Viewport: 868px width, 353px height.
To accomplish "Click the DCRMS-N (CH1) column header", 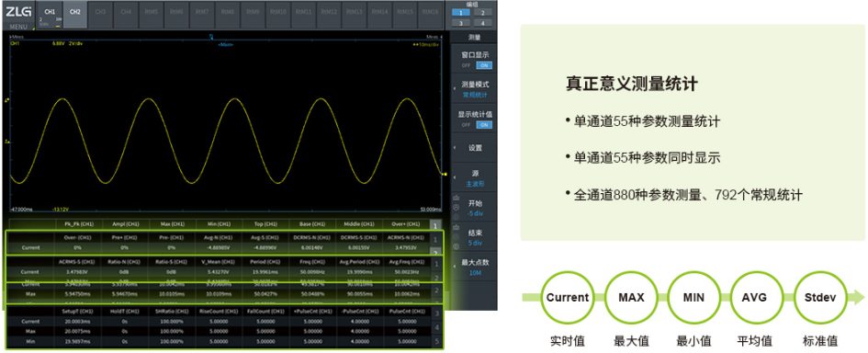I will coord(313,237).
